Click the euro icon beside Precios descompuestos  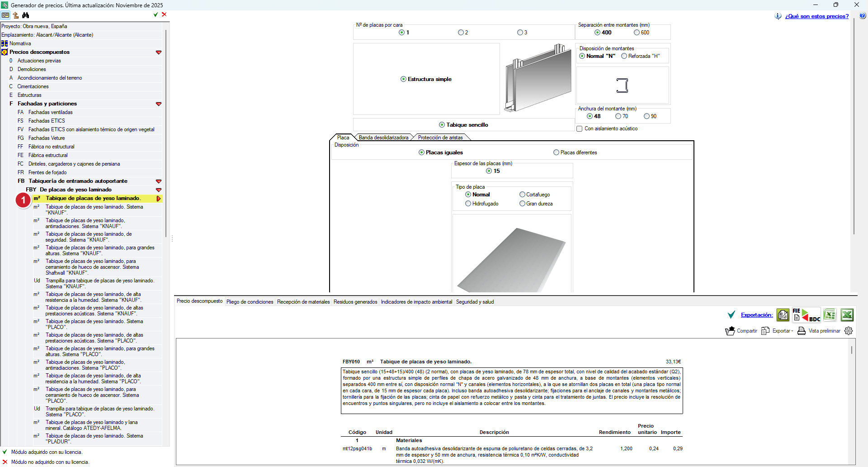(5, 52)
